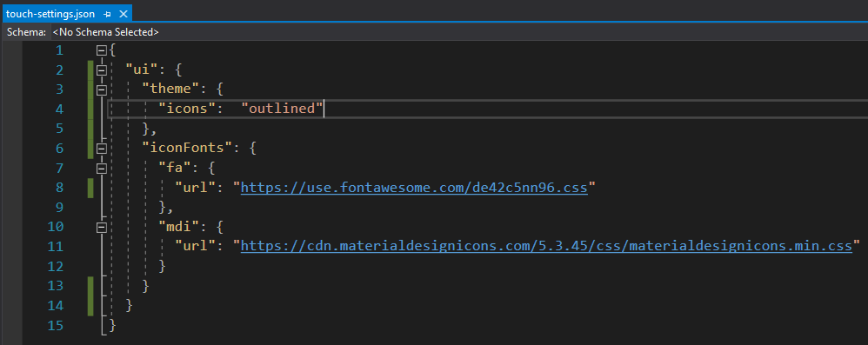
Task: Click line number 15 in the gutter
Action: [55, 325]
